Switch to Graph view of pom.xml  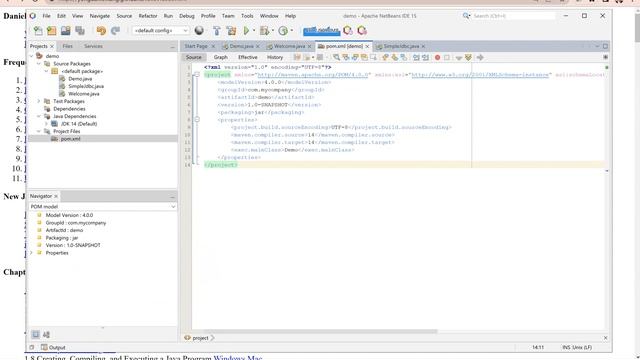click(220, 58)
